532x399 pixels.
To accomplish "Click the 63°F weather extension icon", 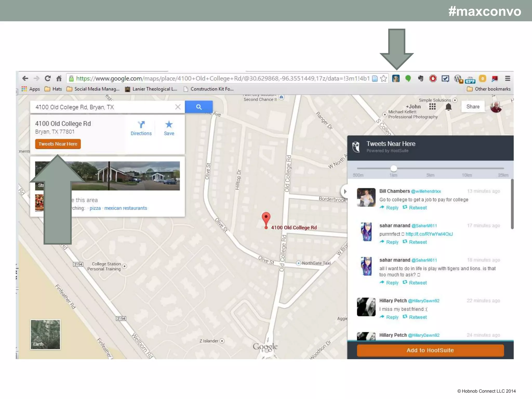I will coord(470,80).
